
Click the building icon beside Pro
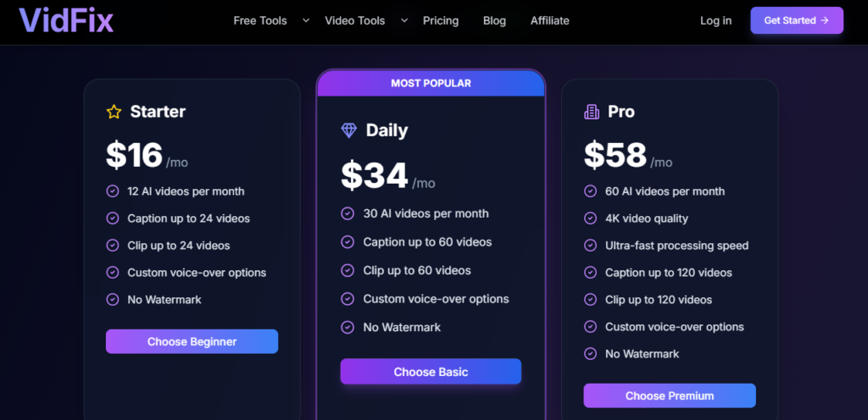tap(592, 112)
